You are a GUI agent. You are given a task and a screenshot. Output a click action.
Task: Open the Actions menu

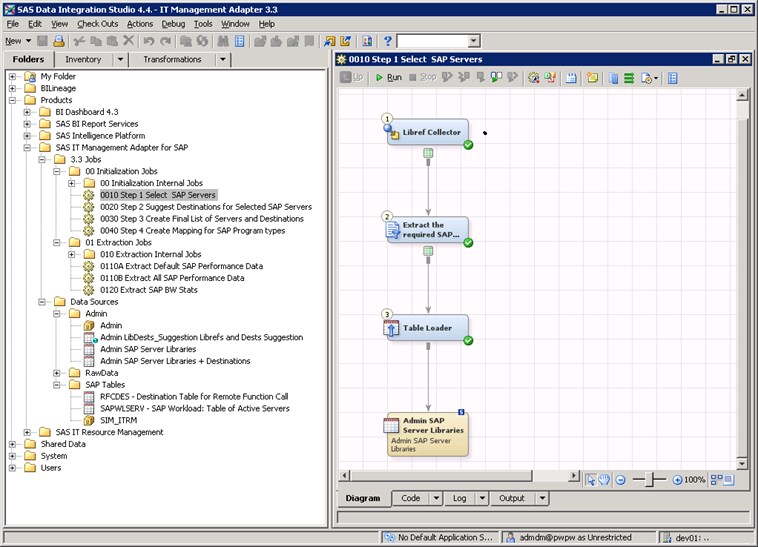(x=140, y=24)
